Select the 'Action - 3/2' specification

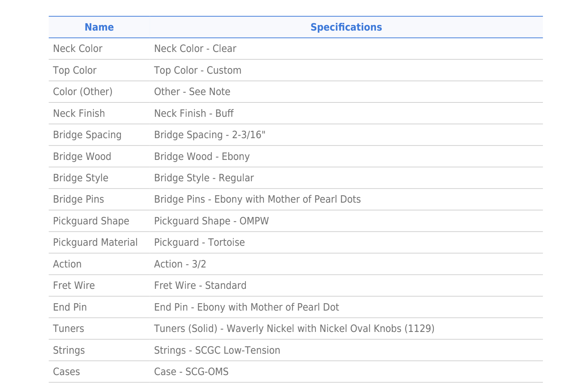pyautogui.click(x=180, y=264)
